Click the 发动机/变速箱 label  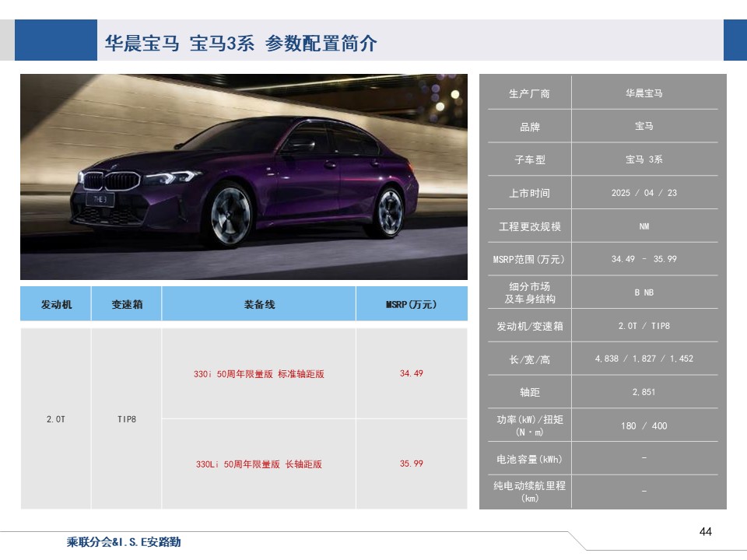pyautogui.click(x=529, y=326)
